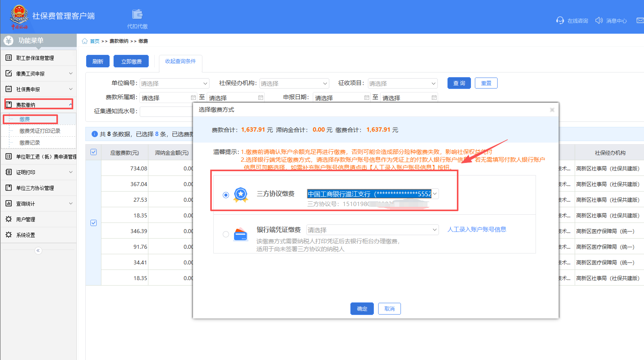
Task: Select the 三方协议缴费 radio button
Action: tap(226, 195)
